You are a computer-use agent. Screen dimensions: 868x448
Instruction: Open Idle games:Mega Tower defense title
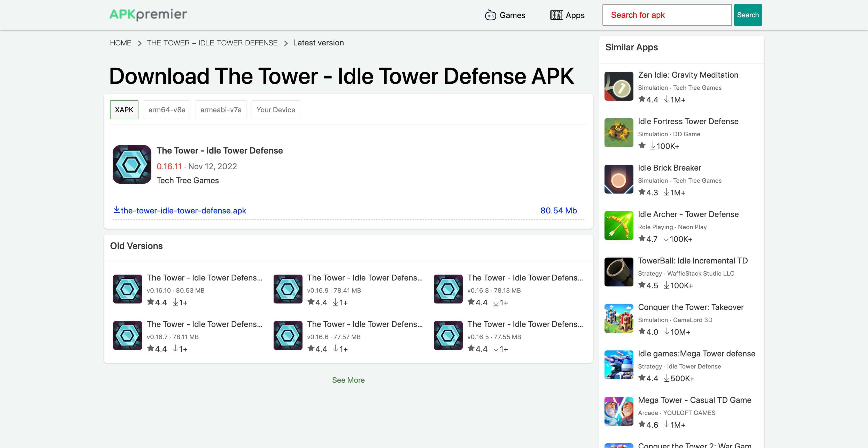point(696,354)
